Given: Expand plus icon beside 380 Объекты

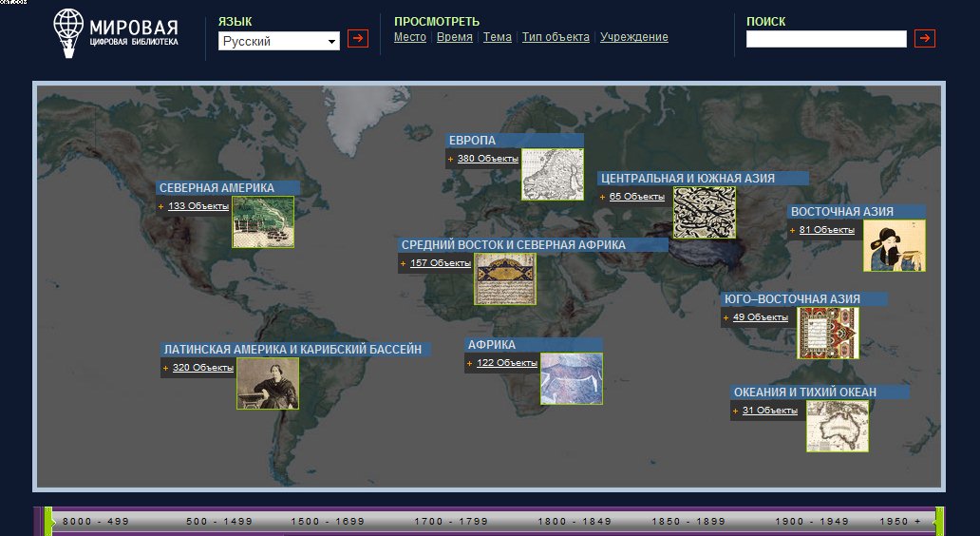Looking at the screenshot, I should click(x=450, y=160).
